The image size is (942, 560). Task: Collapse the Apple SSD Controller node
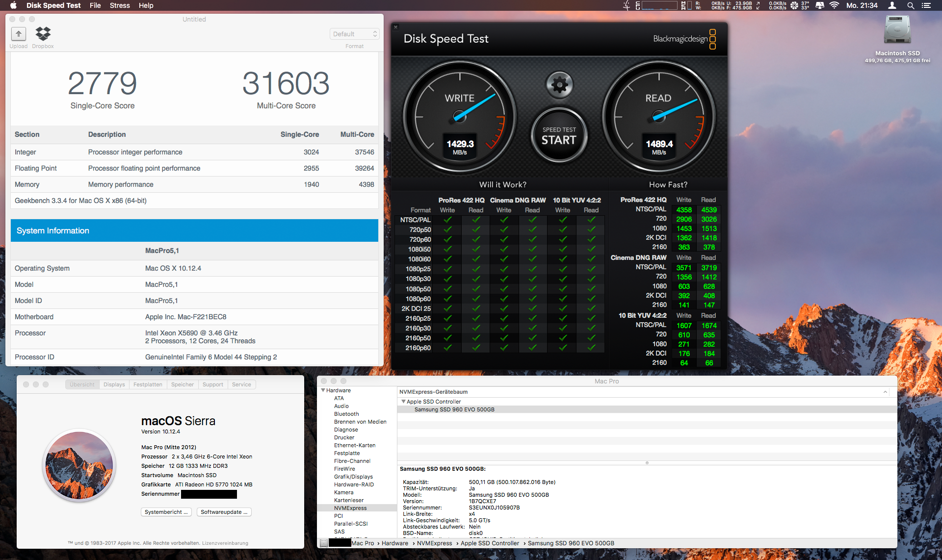click(403, 401)
